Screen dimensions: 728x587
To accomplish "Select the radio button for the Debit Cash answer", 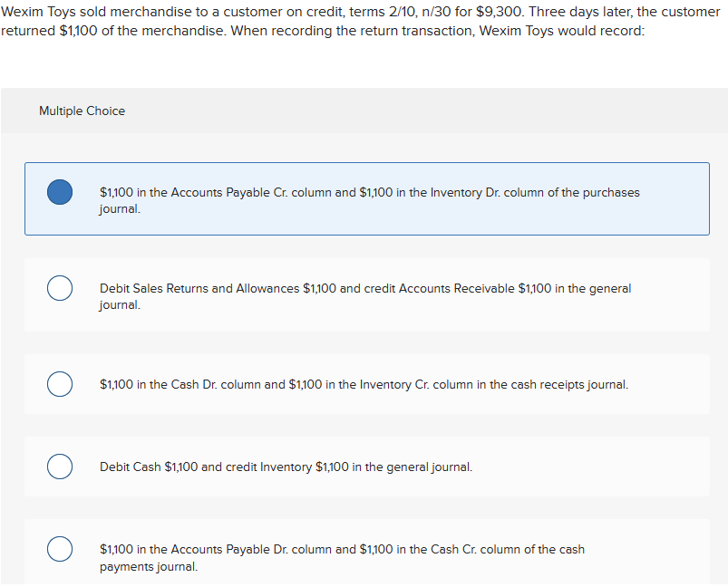I will 59,467.
